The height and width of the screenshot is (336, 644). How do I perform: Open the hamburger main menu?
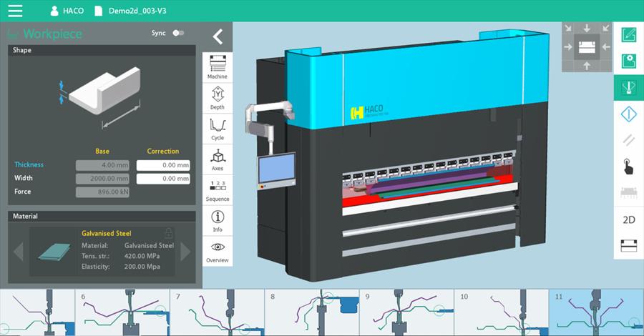point(15,11)
